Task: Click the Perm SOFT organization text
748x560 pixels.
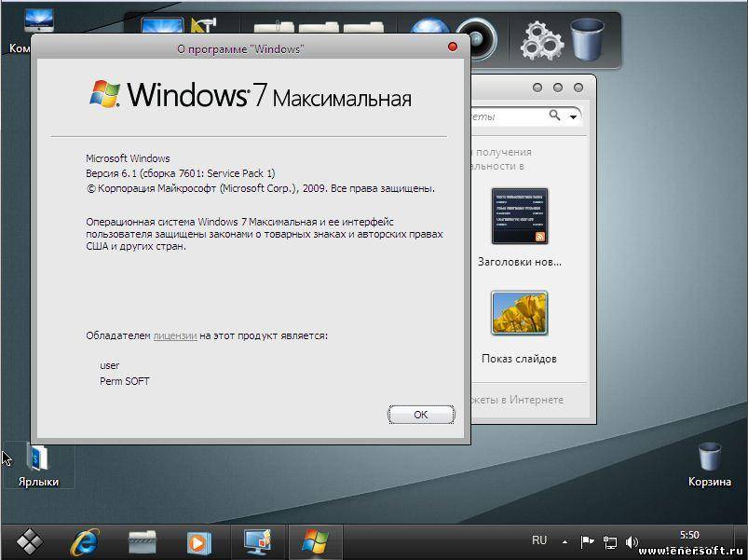Action: (125, 381)
